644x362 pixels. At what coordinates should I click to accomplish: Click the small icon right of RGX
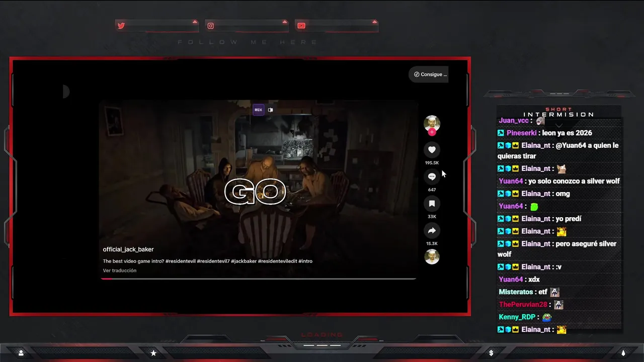pyautogui.click(x=271, y=110)
